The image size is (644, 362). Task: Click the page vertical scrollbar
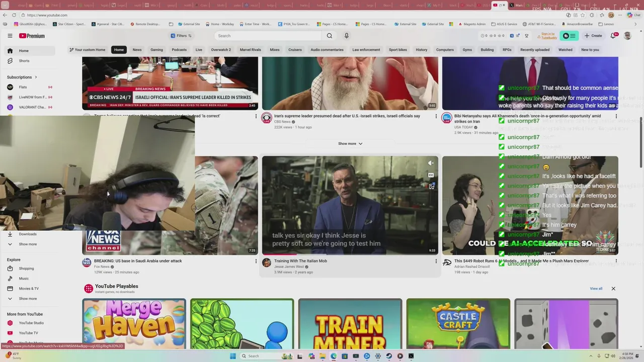[641, 143]
